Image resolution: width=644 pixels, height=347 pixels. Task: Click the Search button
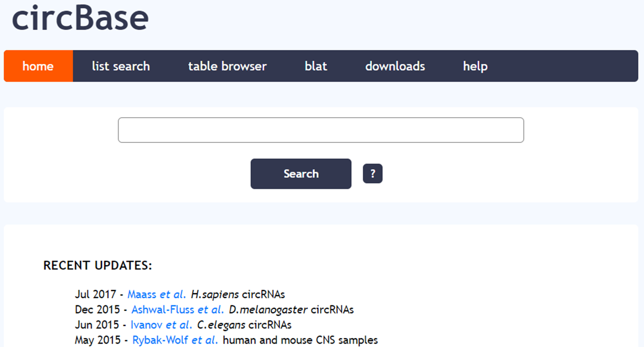point(301,174)
